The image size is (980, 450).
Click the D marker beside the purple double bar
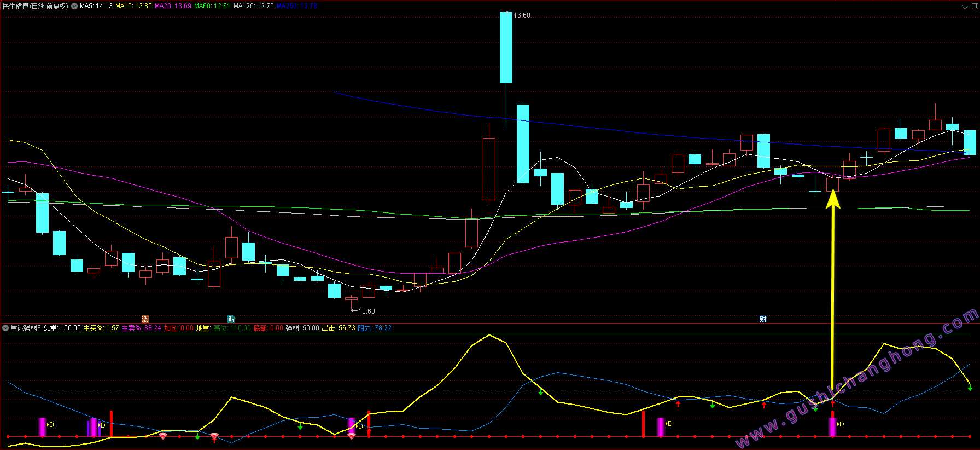[x=102, y=425]
